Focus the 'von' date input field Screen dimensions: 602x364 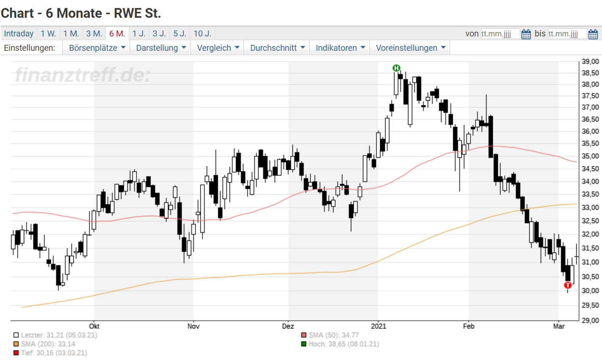coord(500,34)
